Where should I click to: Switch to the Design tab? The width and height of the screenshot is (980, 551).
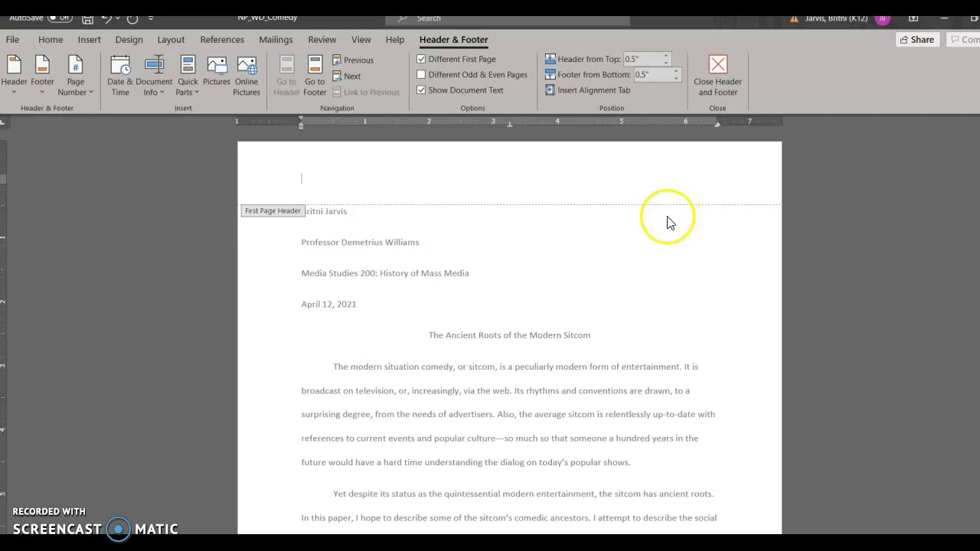129,40
